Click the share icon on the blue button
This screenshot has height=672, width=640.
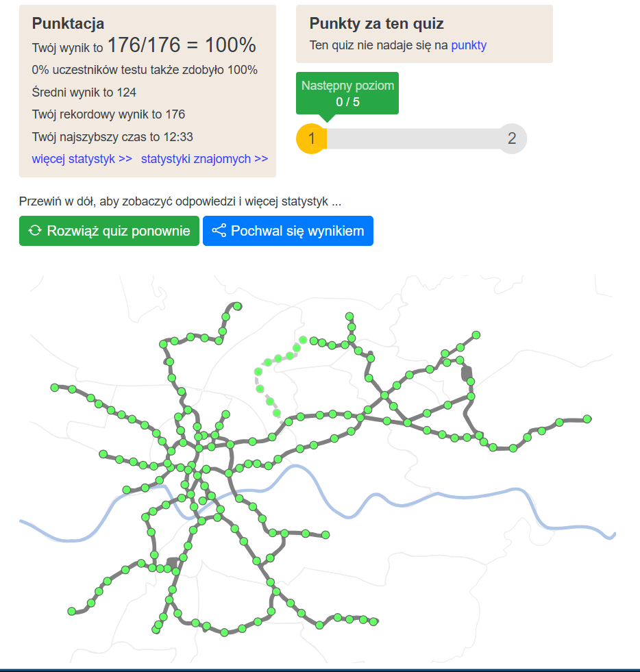219,231
